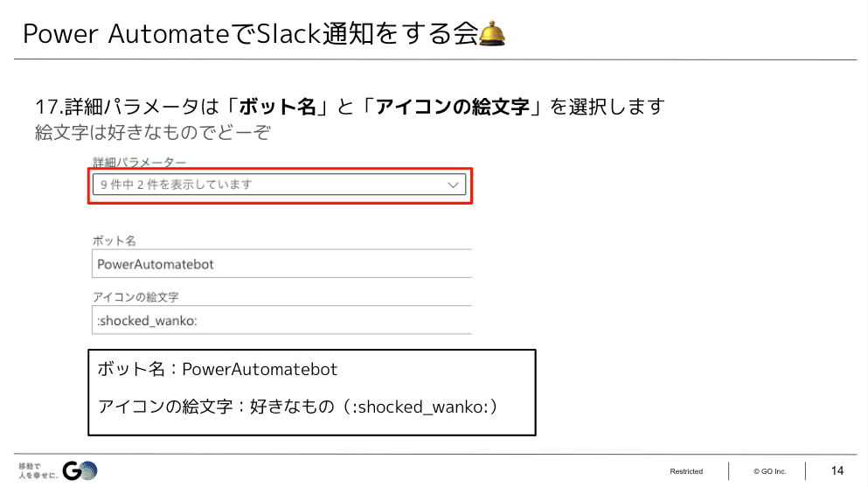Click the slide title 'Power AutomateでSlack通知をする会'
The width and height of the screenshot is (868, 487).
(x=250, y=34)
